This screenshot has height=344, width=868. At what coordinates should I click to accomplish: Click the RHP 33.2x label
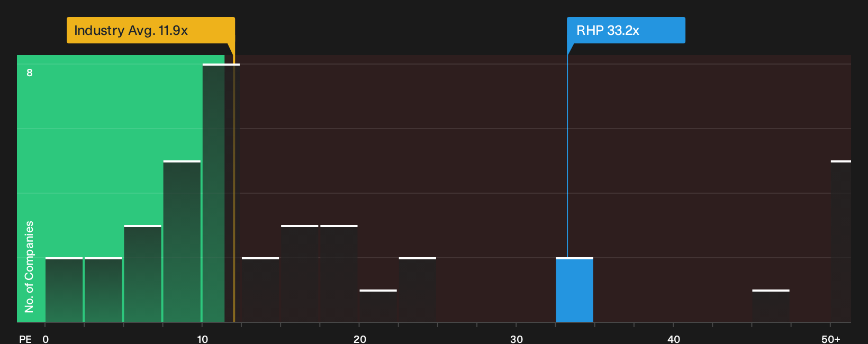tap(626, 30)
